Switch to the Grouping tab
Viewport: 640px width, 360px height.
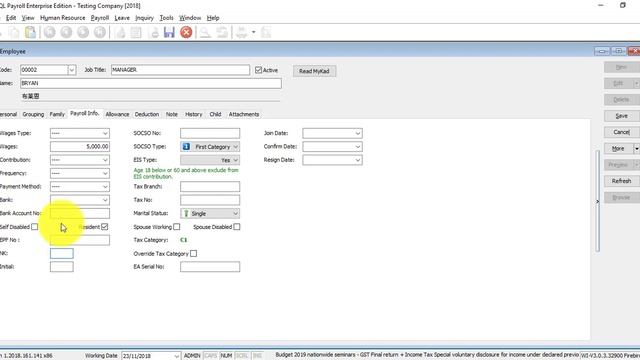(33, 114)
